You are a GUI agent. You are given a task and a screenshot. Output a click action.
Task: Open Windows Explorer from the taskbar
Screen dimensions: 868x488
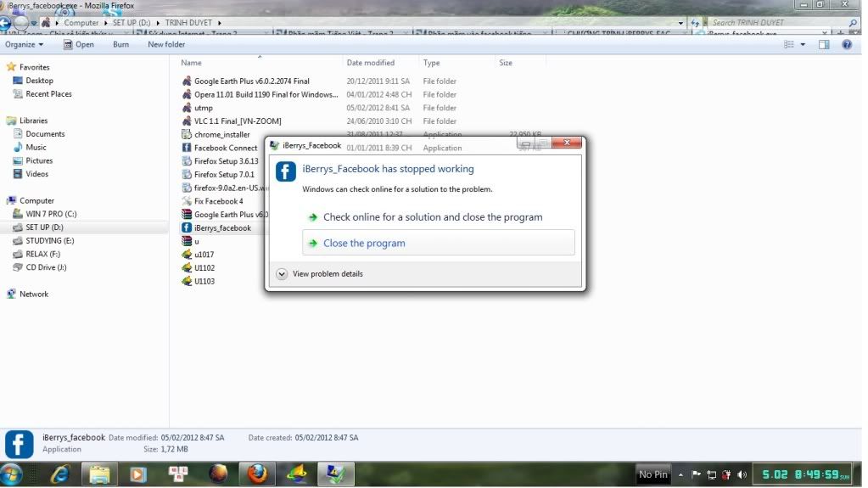99,474
